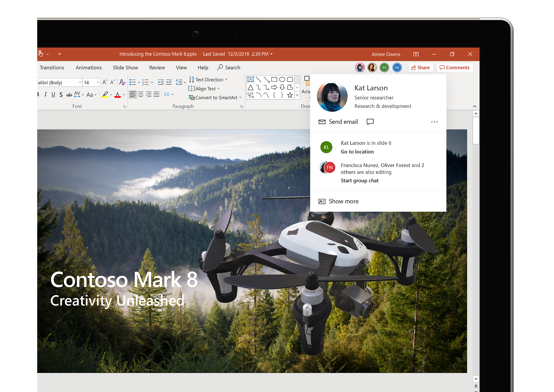Select the 5-point star shape
This screenshot has height=392, width=554.
click(x=290, y=95)
